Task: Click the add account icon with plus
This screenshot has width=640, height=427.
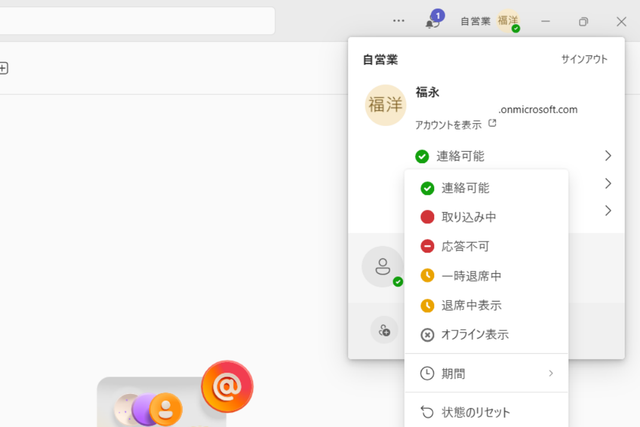Action: (384, 331)
